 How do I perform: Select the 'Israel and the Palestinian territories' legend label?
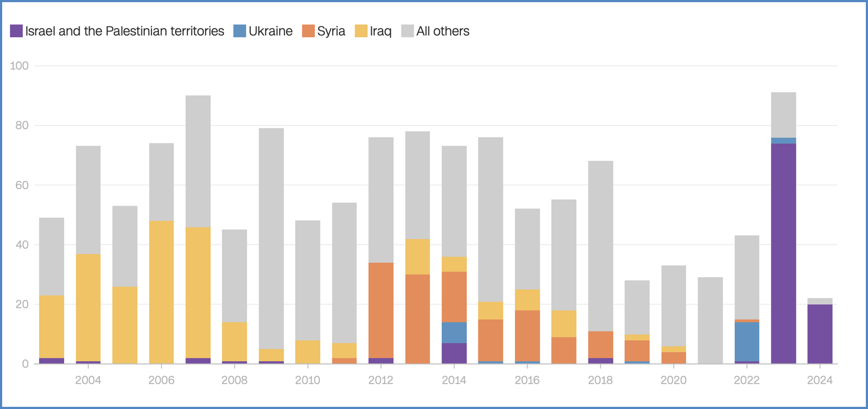click(125, 31)
